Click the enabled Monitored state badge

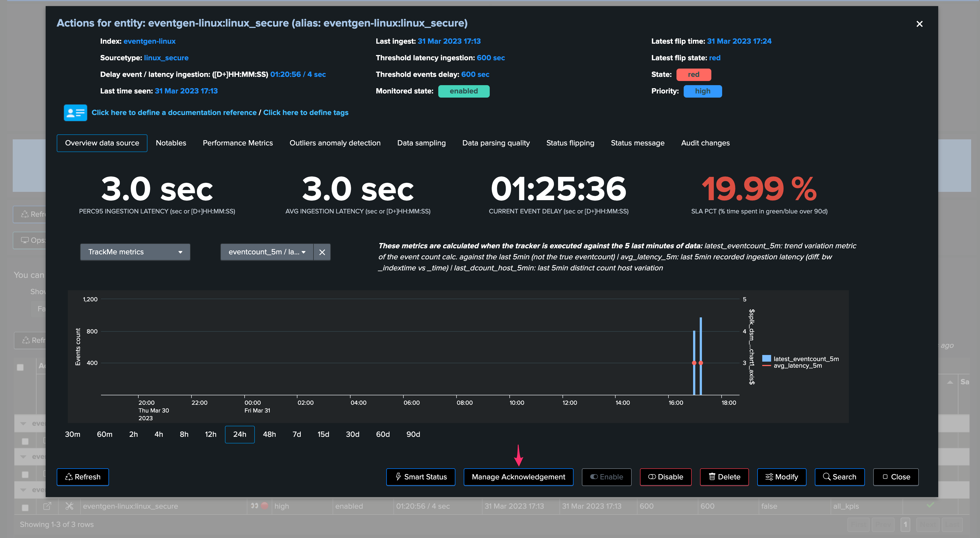tap(463, 91)
